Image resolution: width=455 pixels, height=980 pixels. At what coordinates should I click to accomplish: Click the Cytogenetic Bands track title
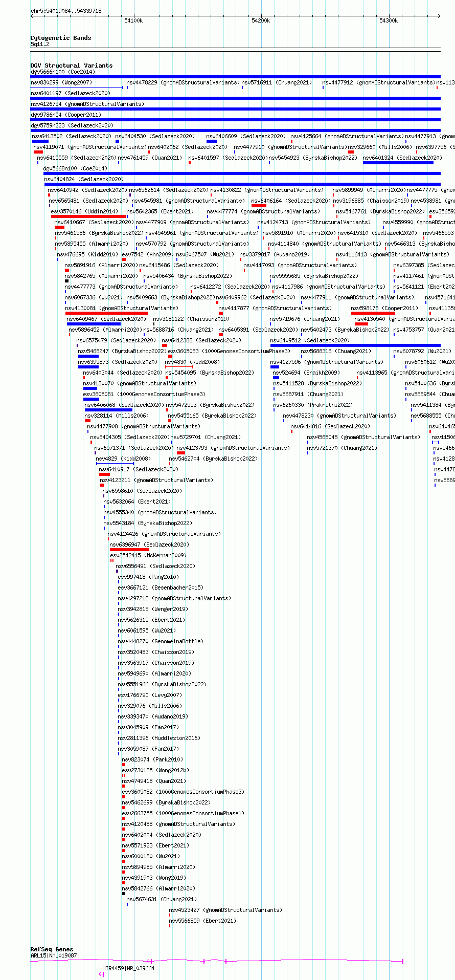pyautogui.click(x=61, y=38)
